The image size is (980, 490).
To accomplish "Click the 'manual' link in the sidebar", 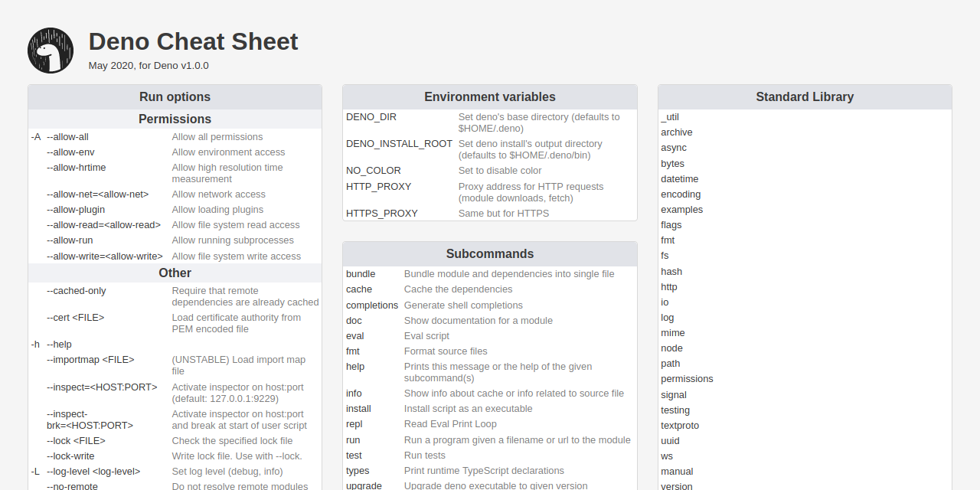I will coord(677,471).
